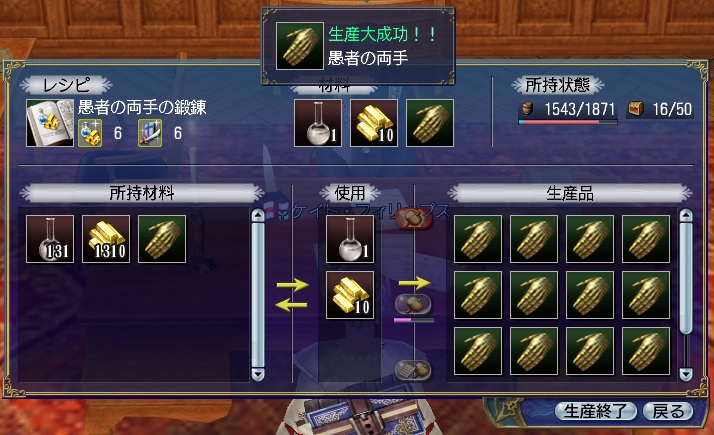Image resolution: width=714 pixels, height=435 pixels.
Task: Click the recipe book icon
Action: click(x=50, y=123)
